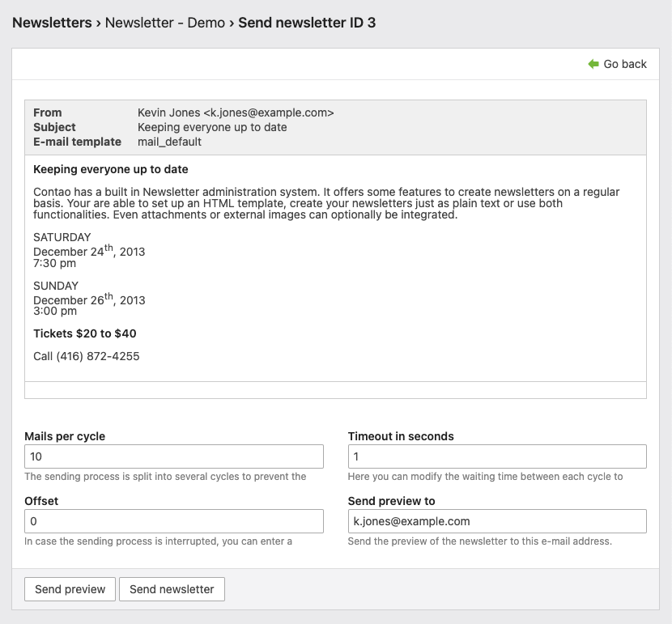Click the Send newsletter ID 3 title
This screenshot has width=672, height=624.
click(307, 23)
